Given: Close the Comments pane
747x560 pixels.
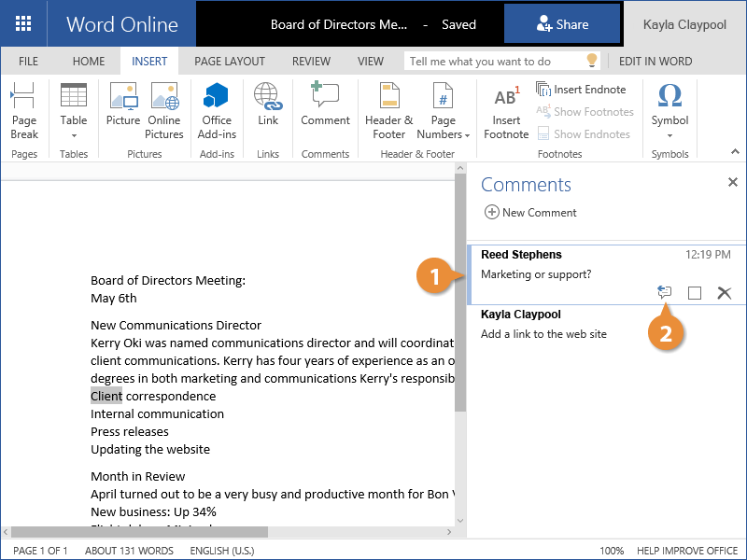Looking at the screenshot, I should tap(732, 183).
